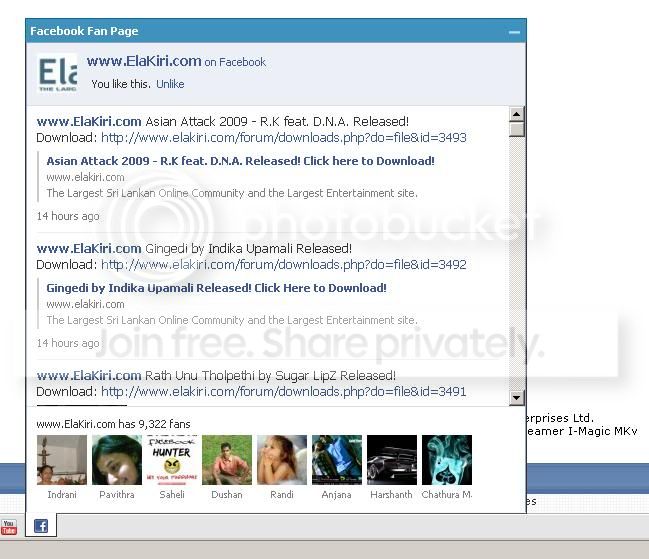Open fan Saheli's Hunter profile picture
649x559 pixels.
point(172,460)
